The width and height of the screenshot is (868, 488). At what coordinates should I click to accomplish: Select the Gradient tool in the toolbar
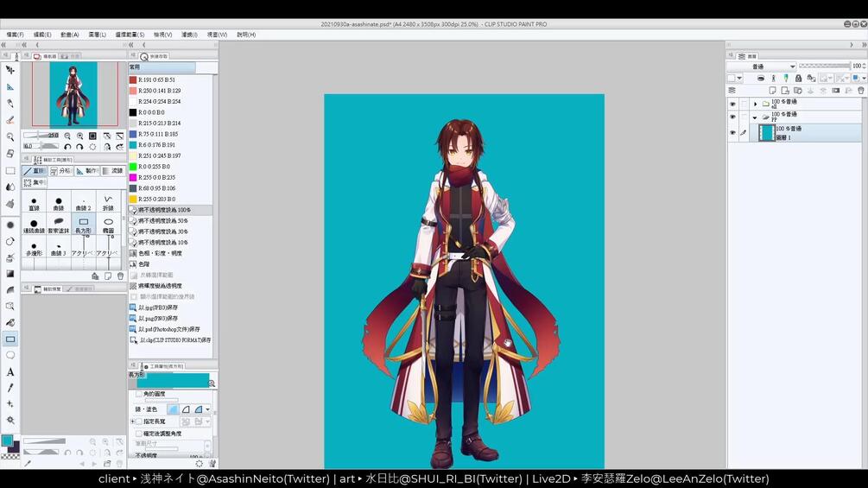click(x=10, y=274)
